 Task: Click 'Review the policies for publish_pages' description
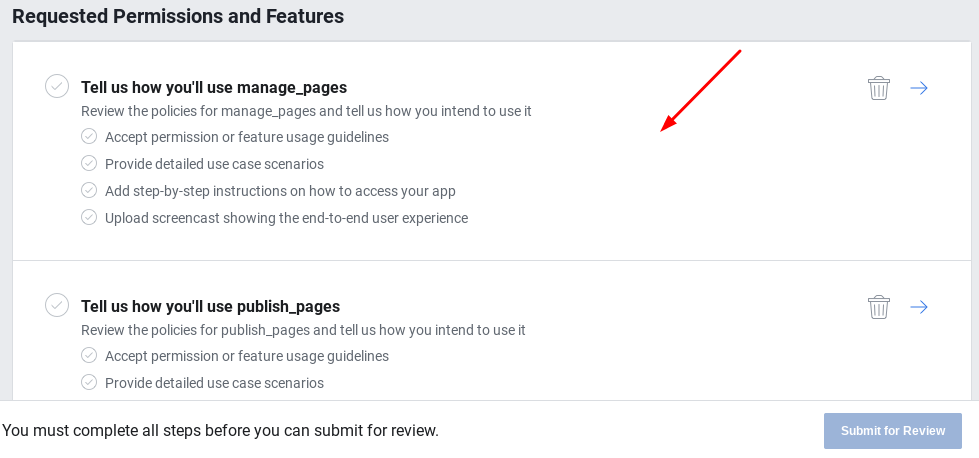coord(303,330)
